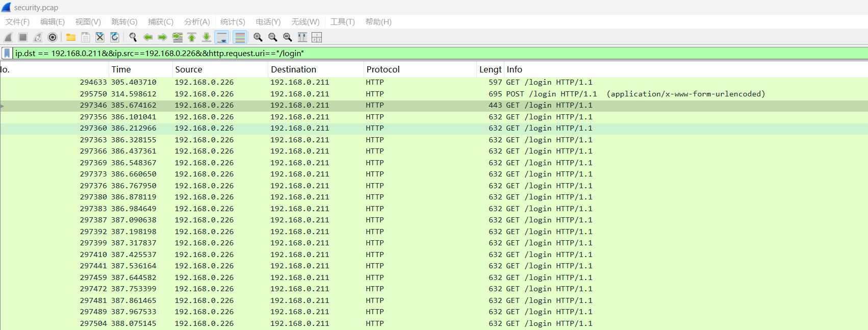The height and width of the screenshot is (330, 868).
Task: Click the Stop capturing packets square icon
Action: pos(23,37)
